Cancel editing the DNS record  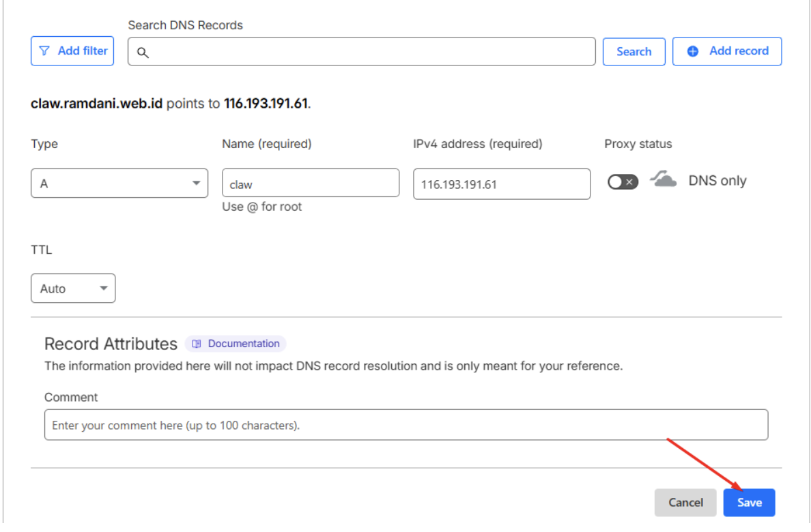(x=685, y=503)
